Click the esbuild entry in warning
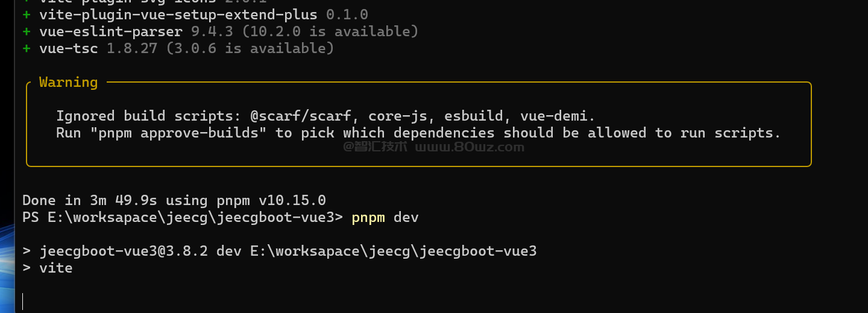The image size is (868, 313). (470, 116)
